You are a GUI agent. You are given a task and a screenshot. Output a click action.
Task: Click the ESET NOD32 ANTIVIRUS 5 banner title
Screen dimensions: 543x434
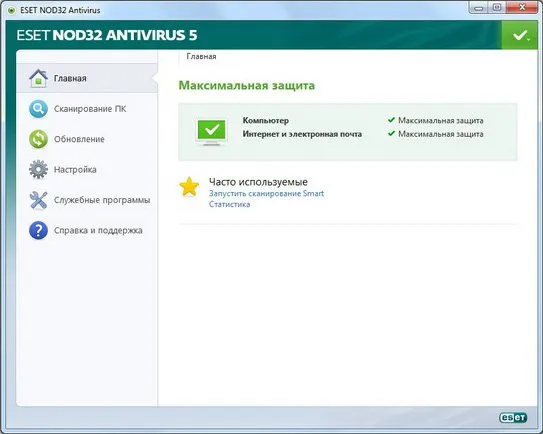[x=107, y=35]
